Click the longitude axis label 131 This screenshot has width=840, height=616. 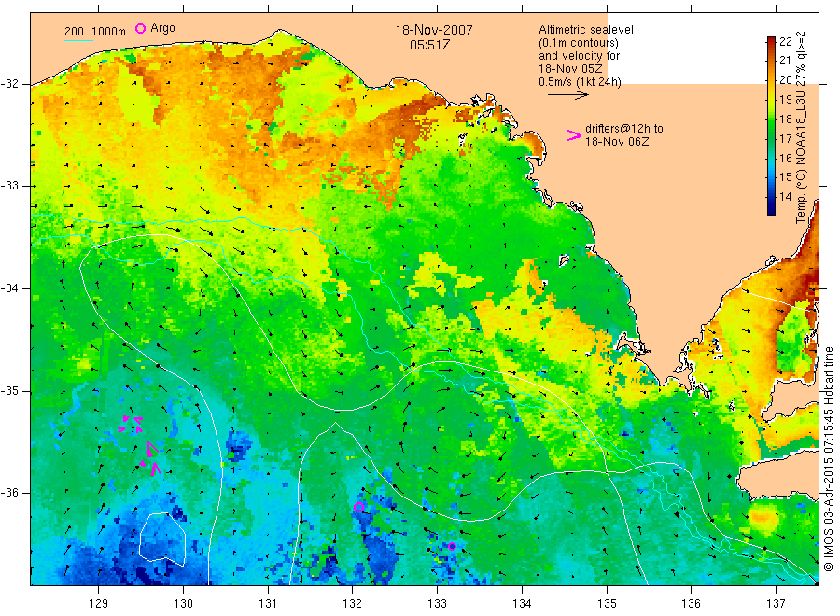pos(268,604)
